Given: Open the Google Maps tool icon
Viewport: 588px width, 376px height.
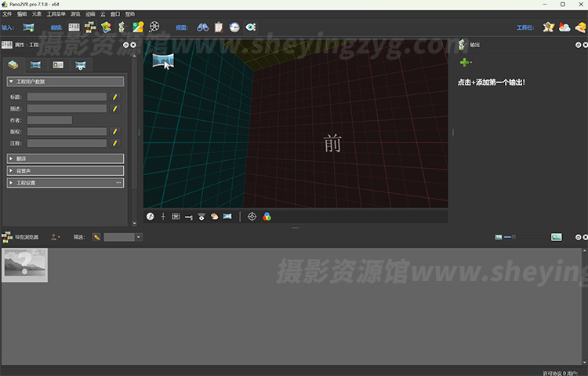Looking at the screenshot, I should tap(137, 27).
